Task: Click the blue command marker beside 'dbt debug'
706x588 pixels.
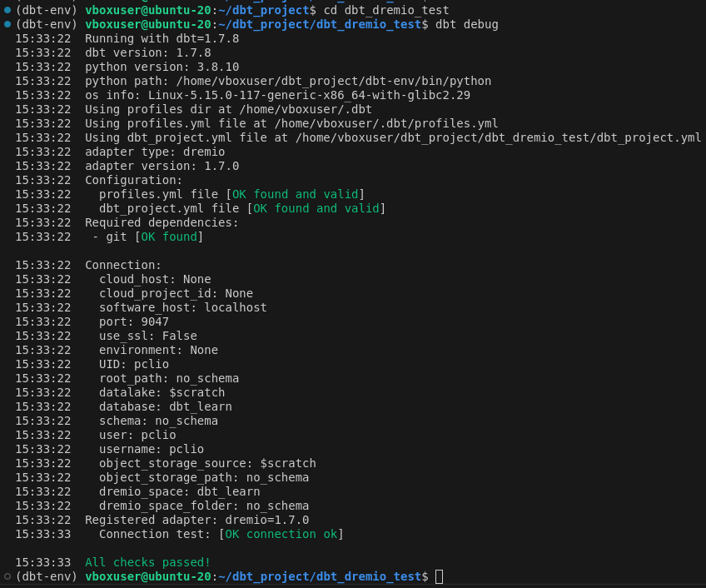Action: click(x=7, y=24)
